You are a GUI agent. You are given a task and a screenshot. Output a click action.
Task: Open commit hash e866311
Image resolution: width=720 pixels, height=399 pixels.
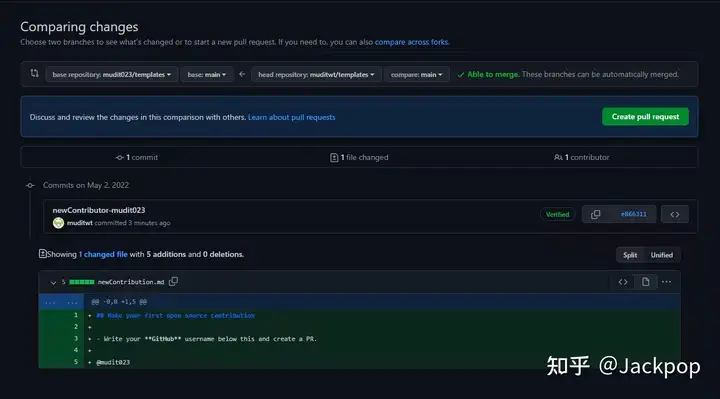point(633,214)
